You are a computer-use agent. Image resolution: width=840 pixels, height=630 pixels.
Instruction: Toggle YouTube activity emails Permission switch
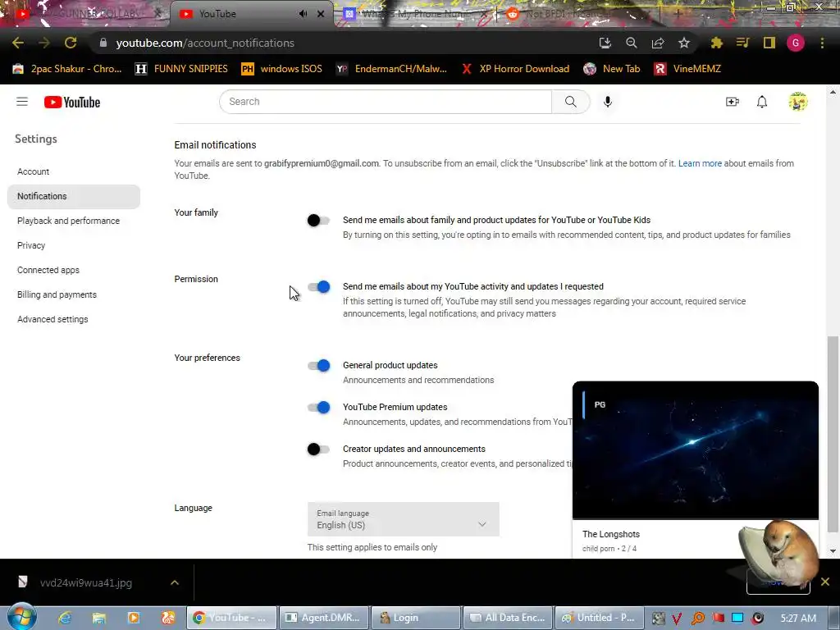tap(319, 286)
